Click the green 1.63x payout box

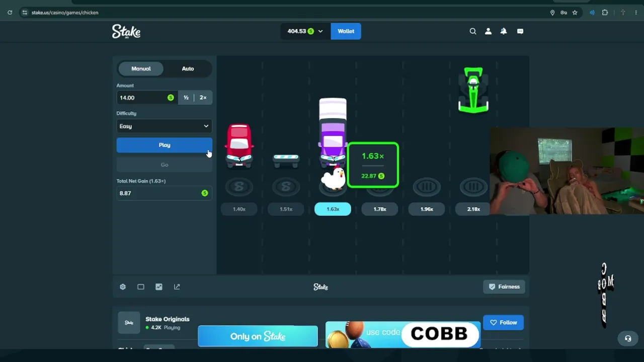click(x=373, y=165)
